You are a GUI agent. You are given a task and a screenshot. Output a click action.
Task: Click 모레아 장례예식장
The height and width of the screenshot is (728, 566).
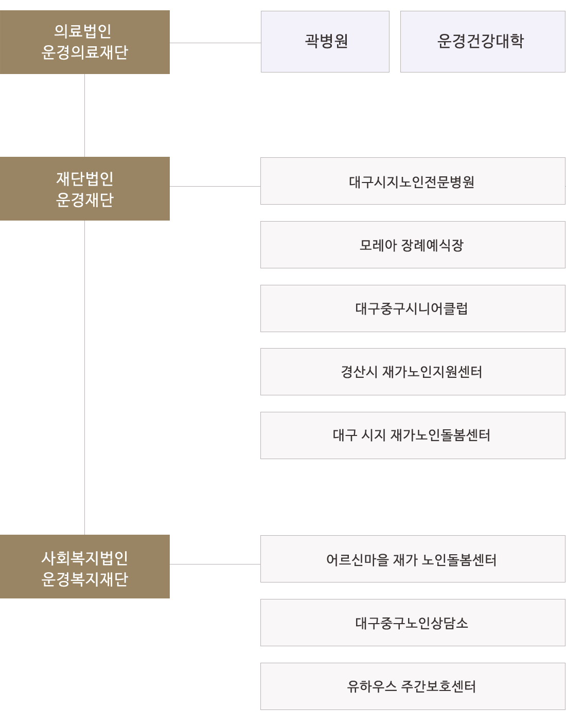(413, 245)
